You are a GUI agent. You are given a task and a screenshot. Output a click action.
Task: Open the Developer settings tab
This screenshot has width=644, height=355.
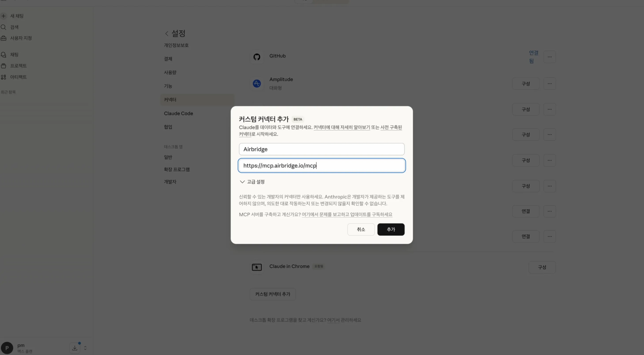[170, 182]
